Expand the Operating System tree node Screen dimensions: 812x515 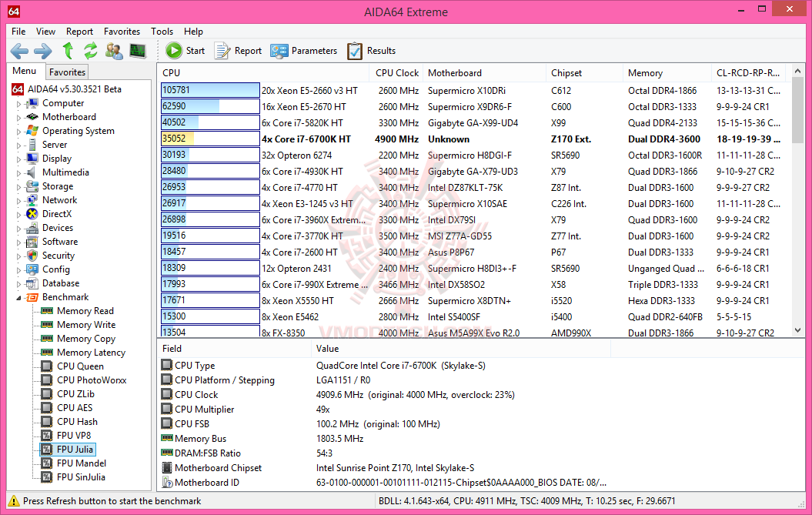(18, 132)
